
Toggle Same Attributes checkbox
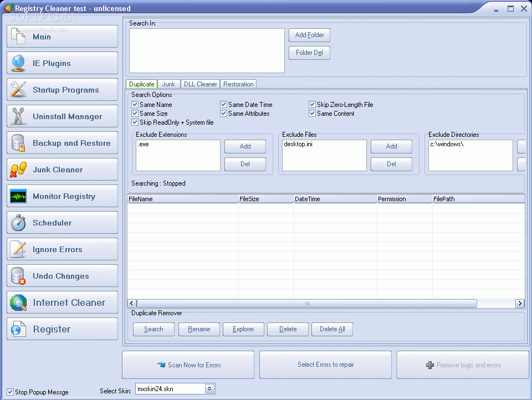click(223, 114)
